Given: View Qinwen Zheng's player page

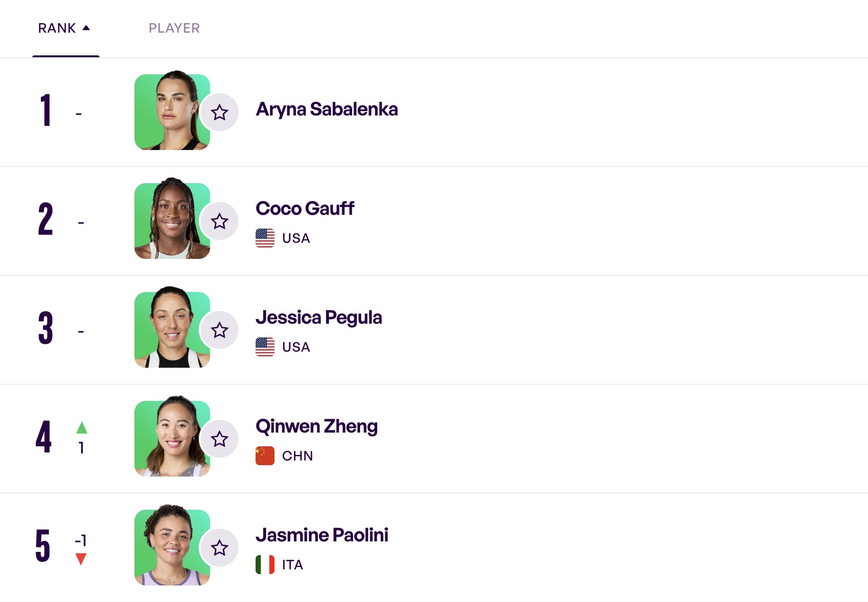Looking at the screenshot, I should (317, 426).
